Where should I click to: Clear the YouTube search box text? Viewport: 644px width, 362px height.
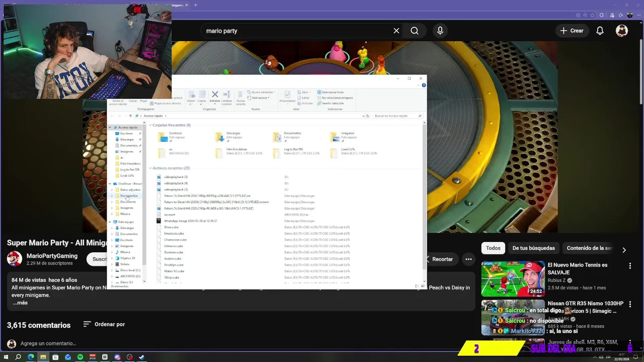[396, 31]
